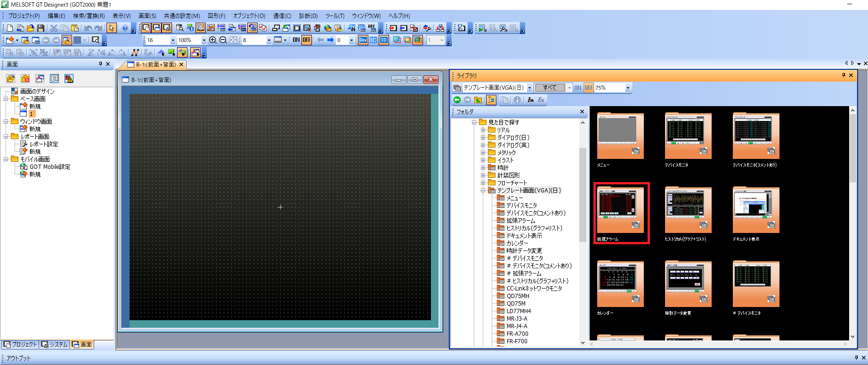Select GOT Mobile設定 in the screen tree
This screenshot has height=365, width=868.
[50, 167]
